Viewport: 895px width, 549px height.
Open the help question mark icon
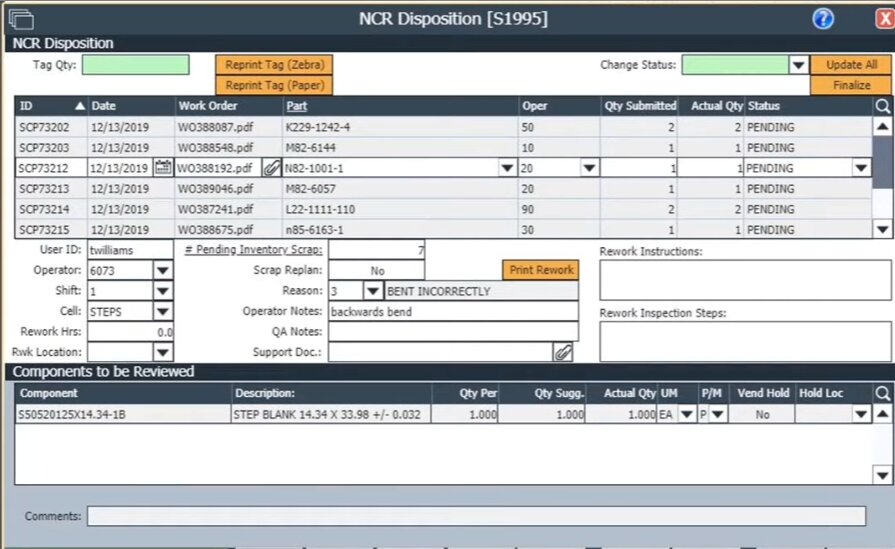[823, 19]
